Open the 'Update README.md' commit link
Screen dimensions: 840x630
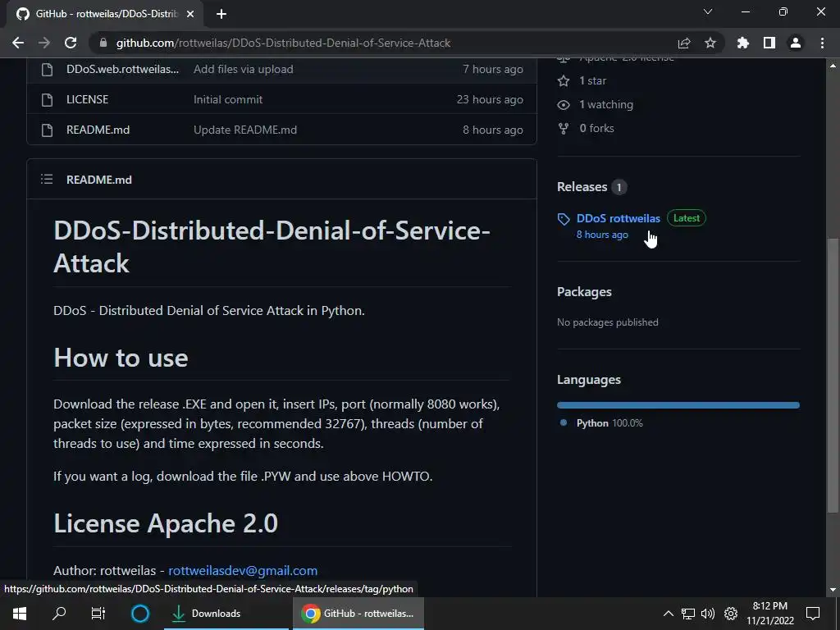[x=244, y=130]
